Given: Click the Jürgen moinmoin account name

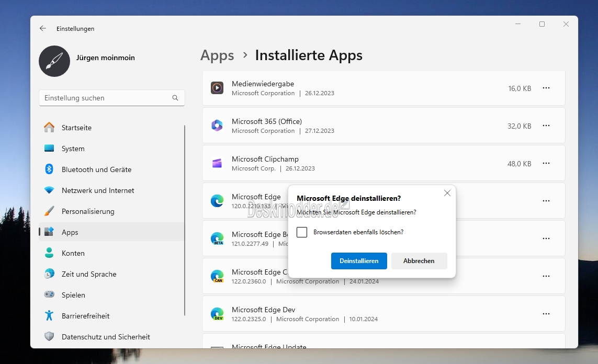Looking at the screenshot, I should pyautogui.click(x=105, y=58).
